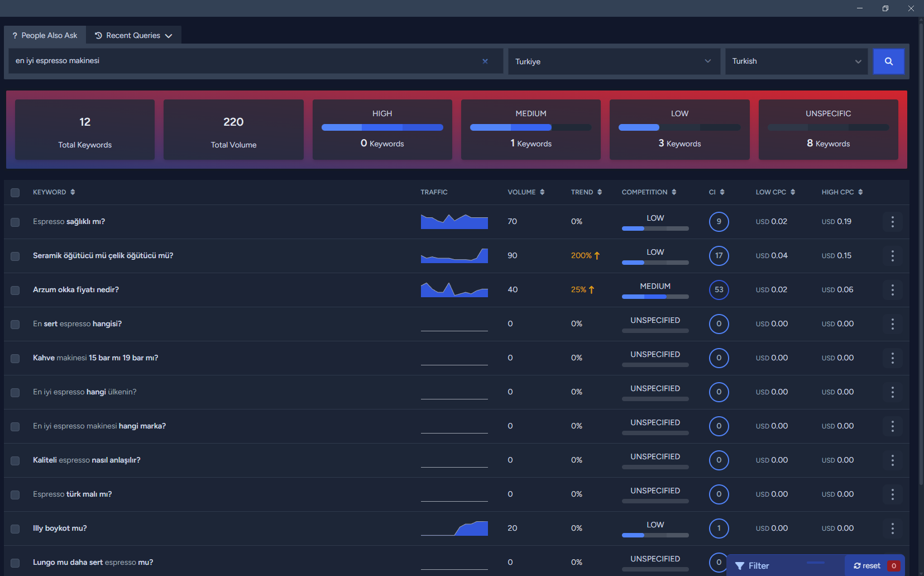924x576 pixels.
Task: Clear the search query with X icon
Action: pos(485,61)
